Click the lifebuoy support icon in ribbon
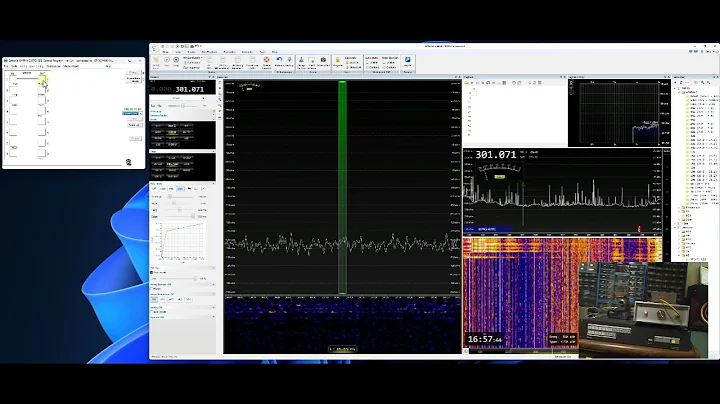Image resolution: width=720 pixels, height=404 pixels. click(266, 60)
